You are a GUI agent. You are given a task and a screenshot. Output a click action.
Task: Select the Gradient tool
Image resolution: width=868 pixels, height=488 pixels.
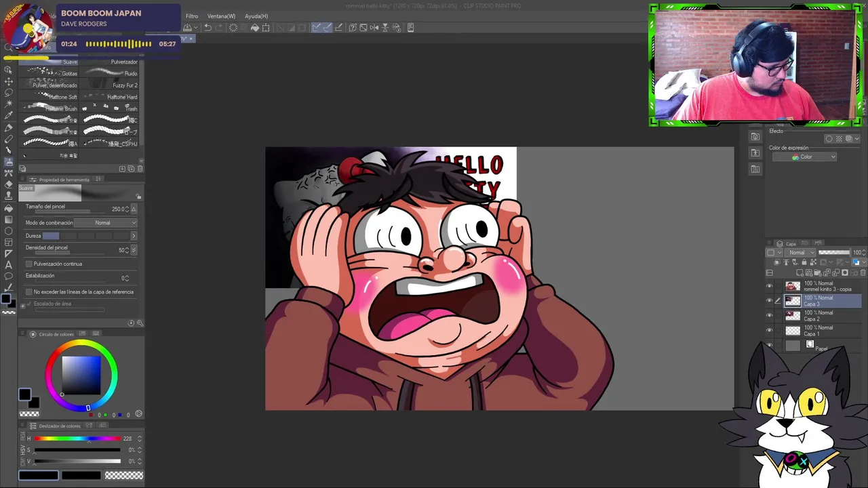coord(9,220)
